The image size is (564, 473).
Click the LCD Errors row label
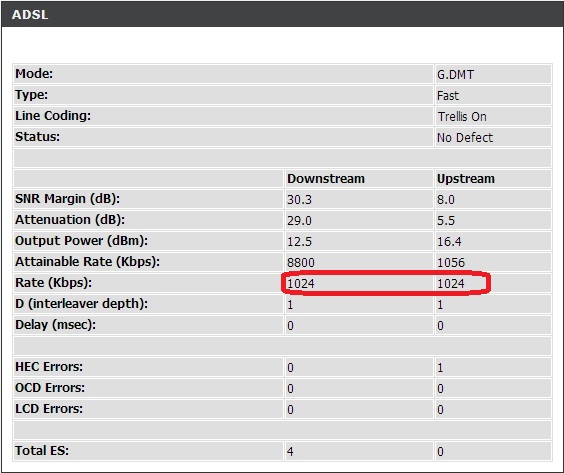[49, 409]
